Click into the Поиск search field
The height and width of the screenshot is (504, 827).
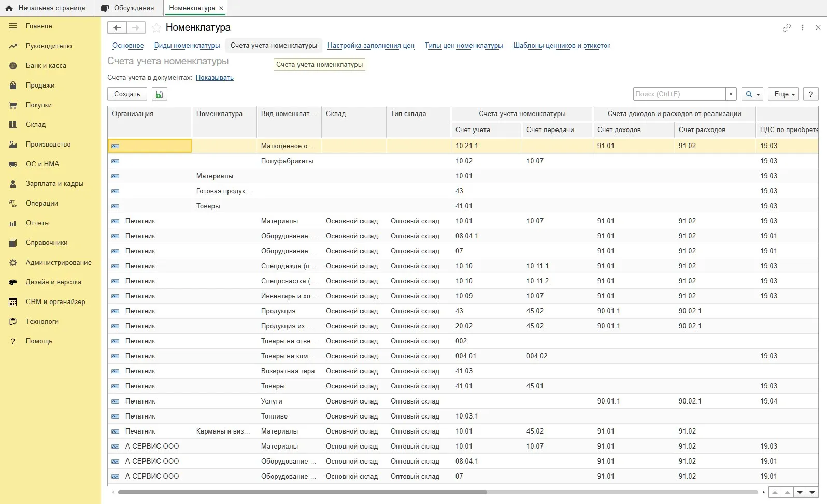click(x=679, y=94)
